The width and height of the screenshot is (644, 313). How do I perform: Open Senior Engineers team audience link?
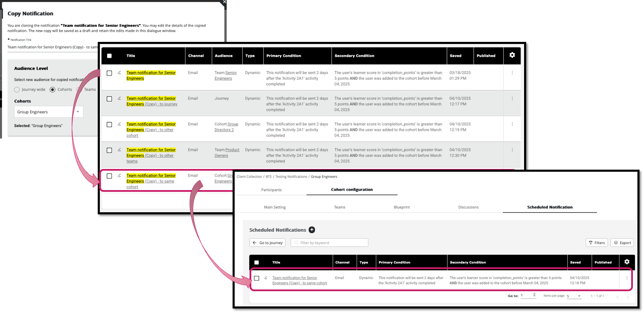tap(226, 75)
